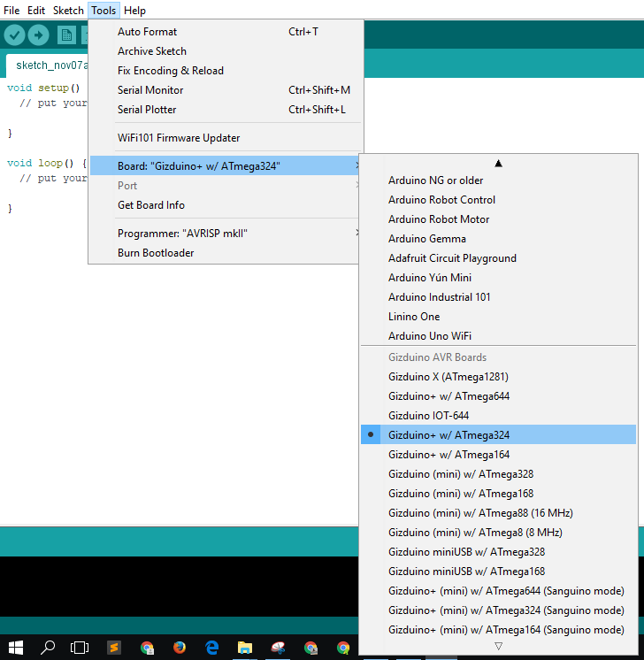This screenshot has height=660, width=644.
Task: Open Windows search magnifier on taskbar
Action: coord(48,648)
